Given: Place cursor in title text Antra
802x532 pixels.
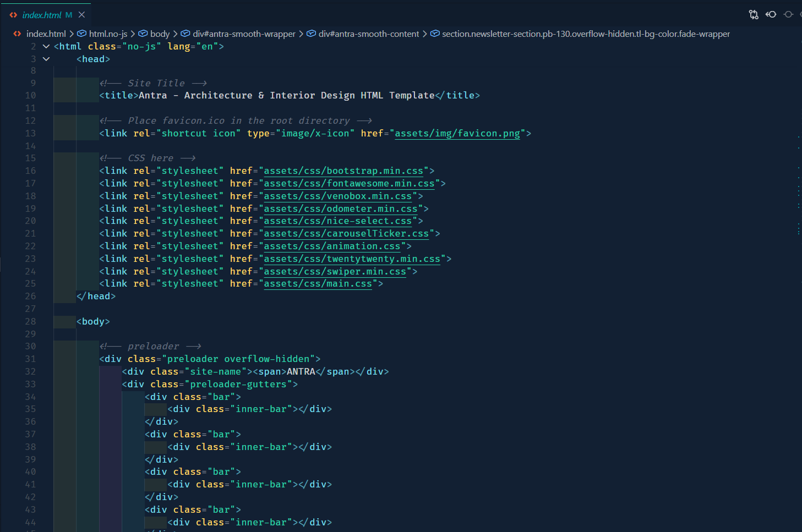Looking at the screenshot, I should point(153,96).
